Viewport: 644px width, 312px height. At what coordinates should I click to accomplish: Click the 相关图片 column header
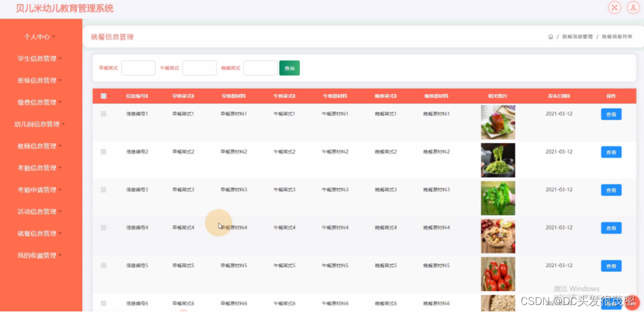coord(498,96)
